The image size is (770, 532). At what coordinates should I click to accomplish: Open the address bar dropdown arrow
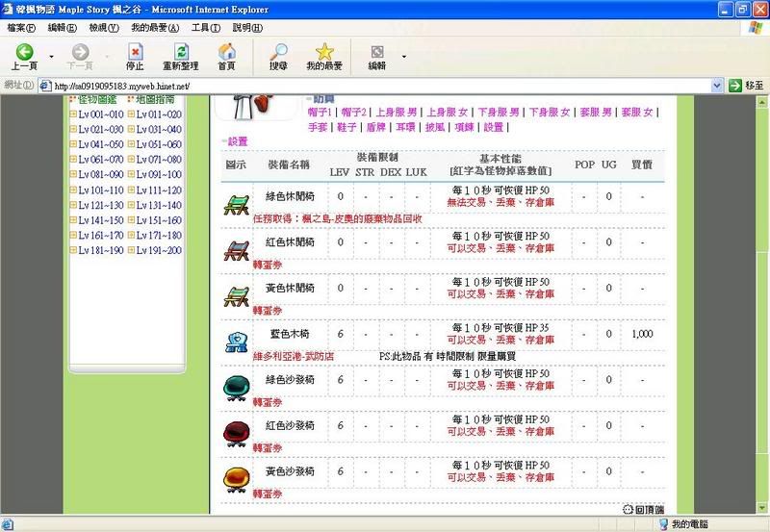(x=717, y=86)
